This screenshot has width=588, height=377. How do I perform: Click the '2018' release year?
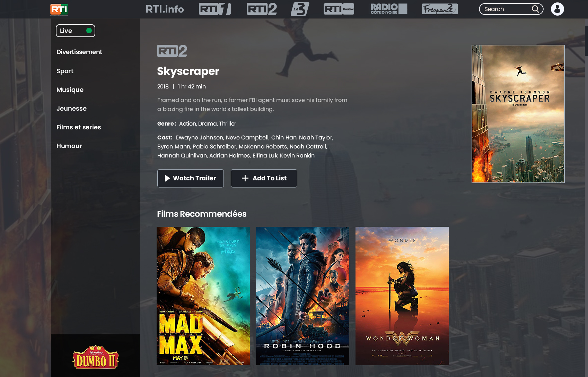tap(163, 87)
